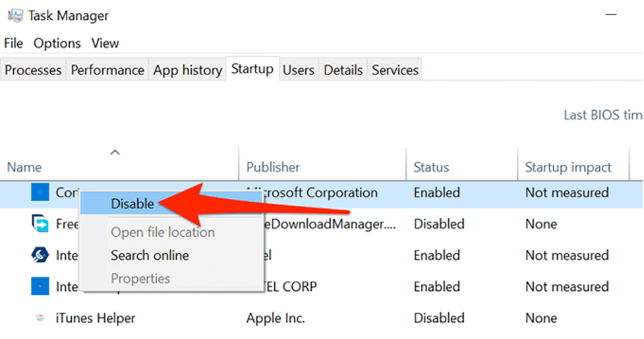Open the File menu

coord(13,43)
